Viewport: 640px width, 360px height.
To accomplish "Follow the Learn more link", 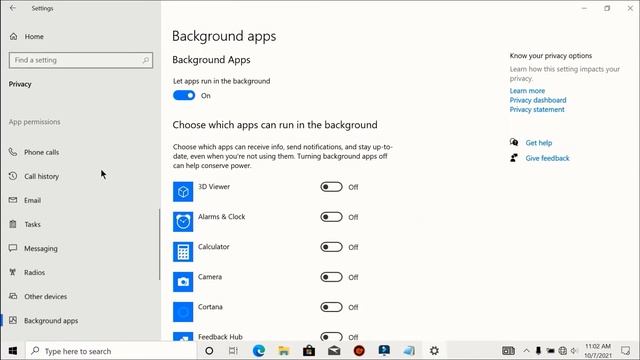I will 527,91.
